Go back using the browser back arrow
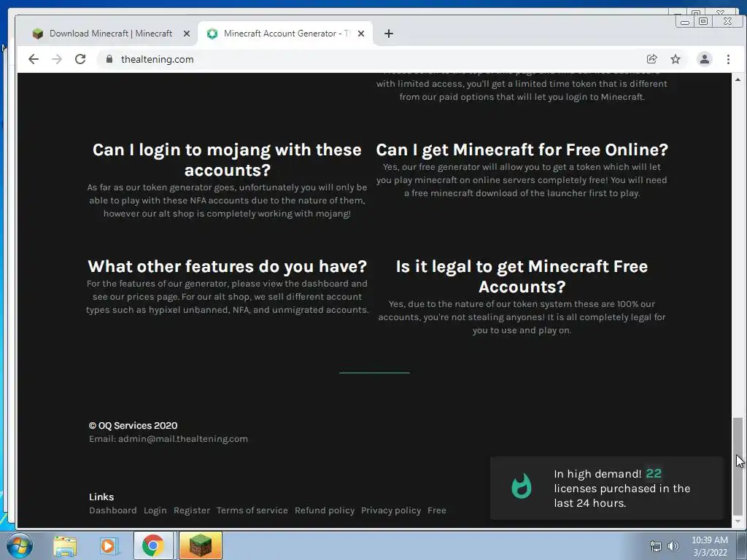747x560 pixels. 34,59
